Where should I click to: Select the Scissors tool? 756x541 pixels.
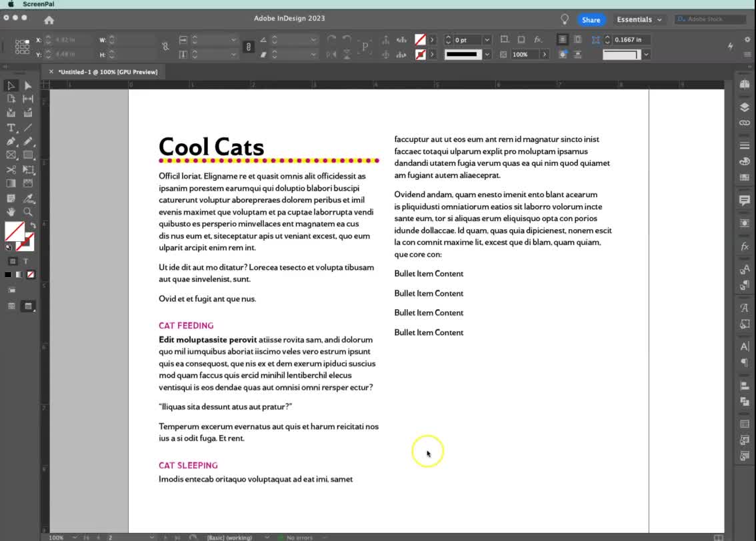(11, 169)
